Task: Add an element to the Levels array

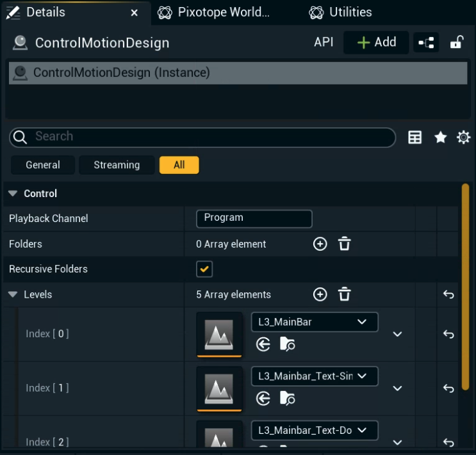Action: [x=320, y=294]
